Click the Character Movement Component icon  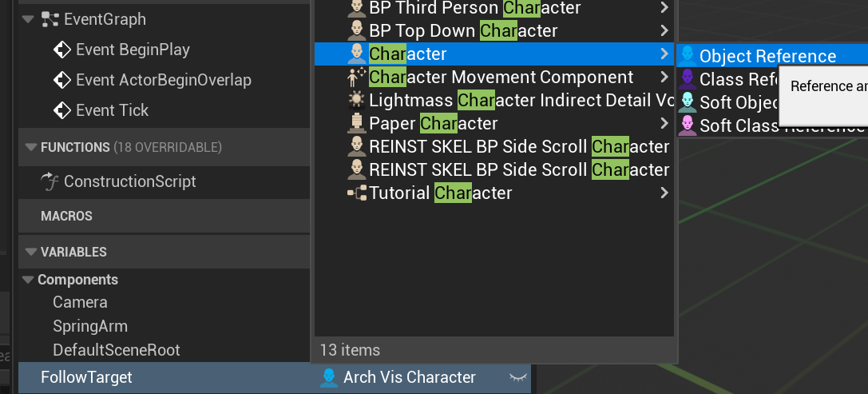click(356, 78)
